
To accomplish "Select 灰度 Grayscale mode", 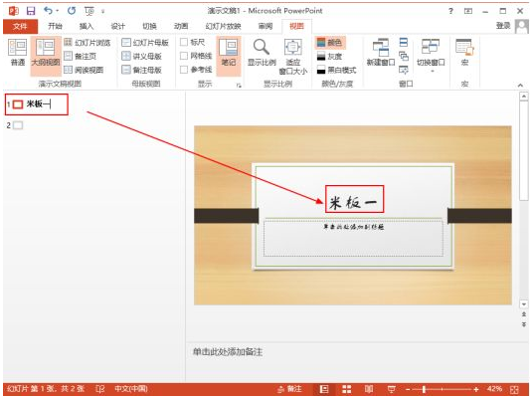I will pyautogui.click(x=329, y=56).
